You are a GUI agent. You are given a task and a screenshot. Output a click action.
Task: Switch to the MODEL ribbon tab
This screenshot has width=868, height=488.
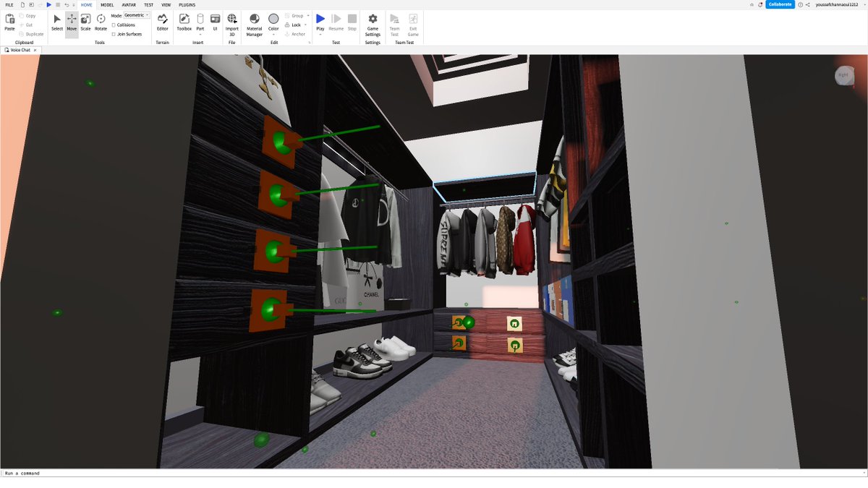[107, 5]
